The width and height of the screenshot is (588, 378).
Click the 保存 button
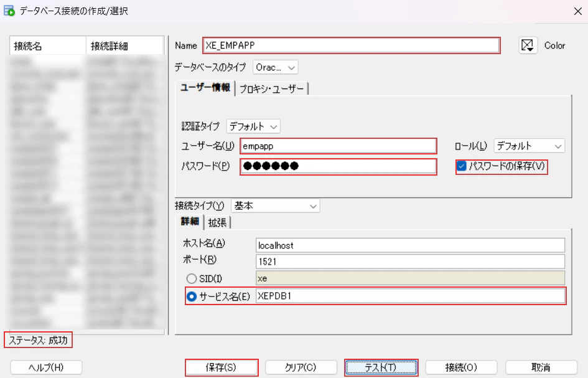pos(222,367)
